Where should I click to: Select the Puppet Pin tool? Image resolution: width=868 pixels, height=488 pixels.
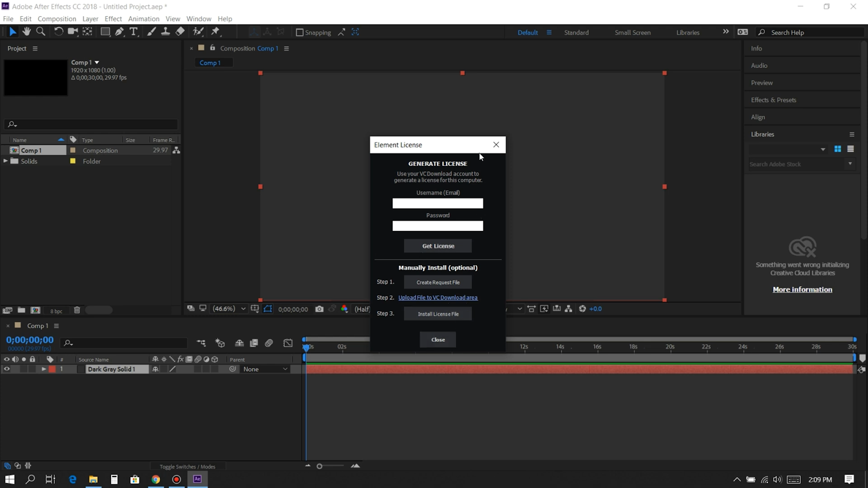[x=215, y=32]
